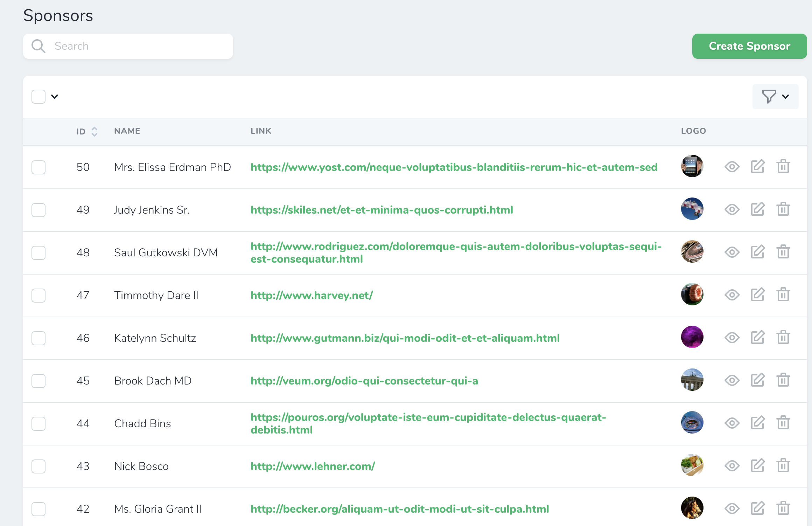Click the search magnifier icon
Image resolution: width=812 pixels, height=526 pixels.
pyautogui.click(x=38, y=46)
